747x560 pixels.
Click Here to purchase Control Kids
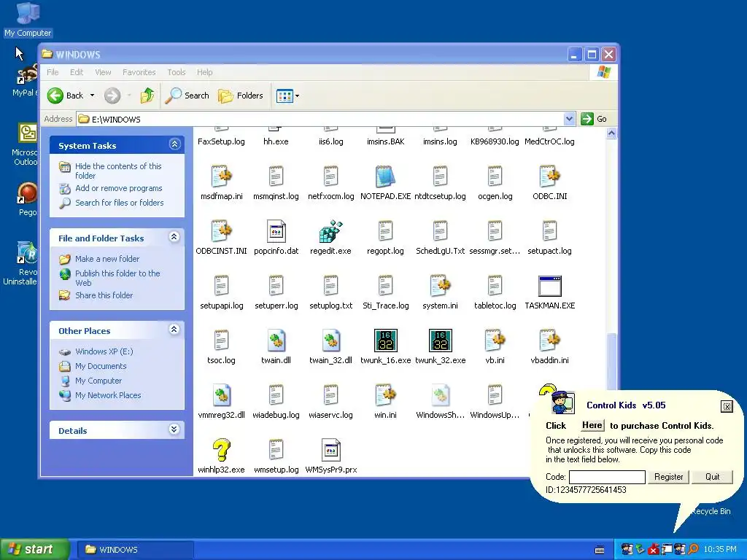point(592,425)
